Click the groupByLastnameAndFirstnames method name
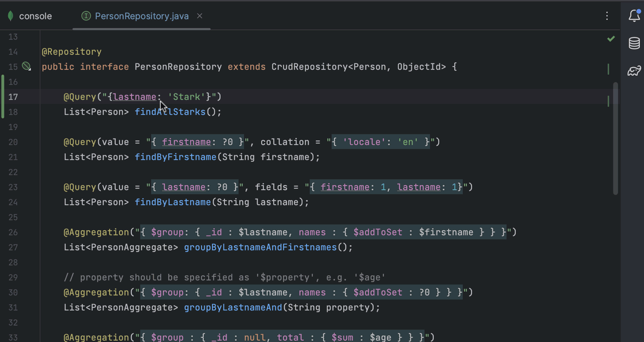Image resolution: width=644 pixels, height=342 pixels. point(260,247)
